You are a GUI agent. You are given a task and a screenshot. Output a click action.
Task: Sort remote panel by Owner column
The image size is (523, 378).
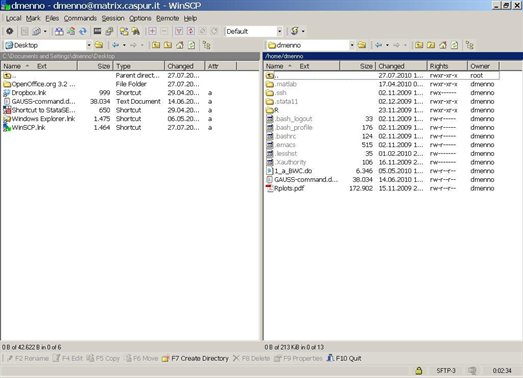[483, 66]
